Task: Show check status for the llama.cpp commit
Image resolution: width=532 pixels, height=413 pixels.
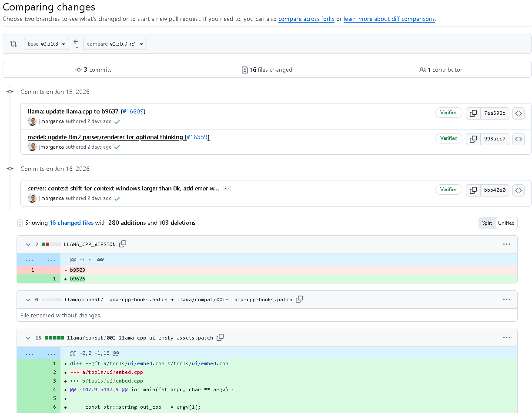Action: [117, 122]
